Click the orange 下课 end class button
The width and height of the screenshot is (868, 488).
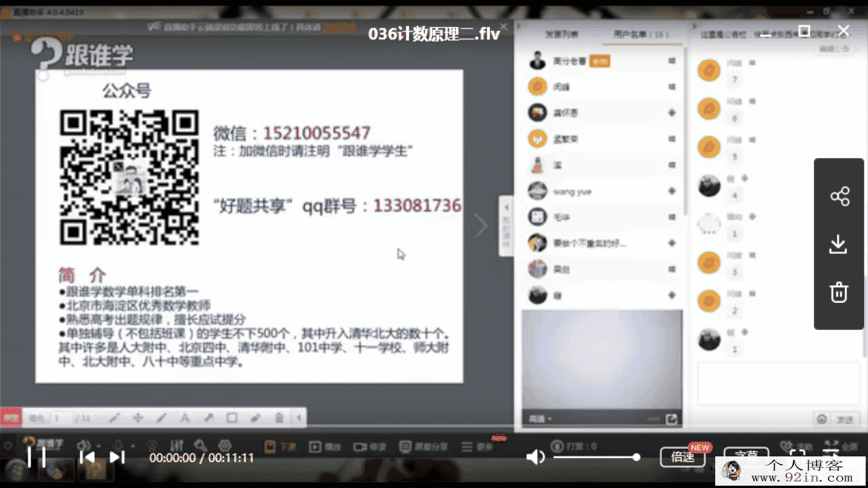coord(280,446)
